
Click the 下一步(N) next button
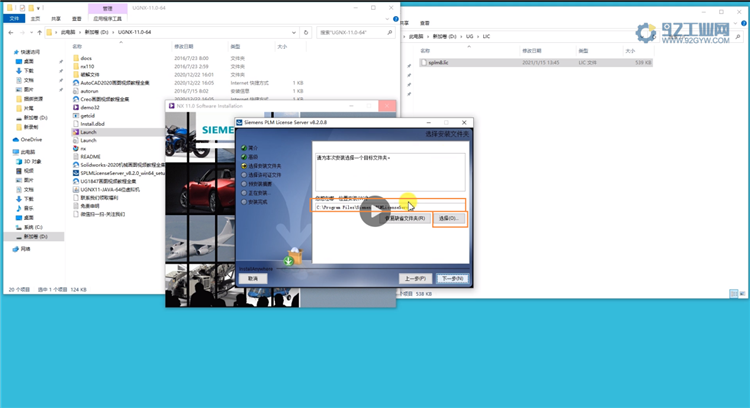452,278
